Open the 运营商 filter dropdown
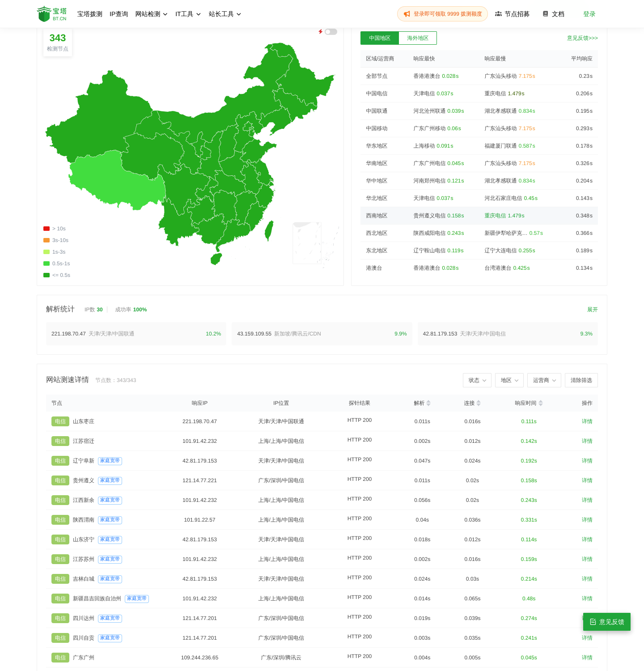The image size is (644, 671). 544,380
